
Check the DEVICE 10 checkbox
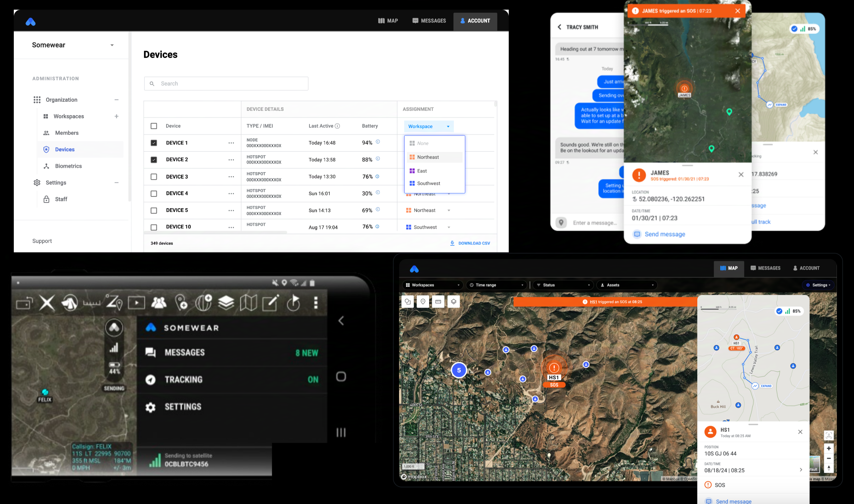[154, 227]
